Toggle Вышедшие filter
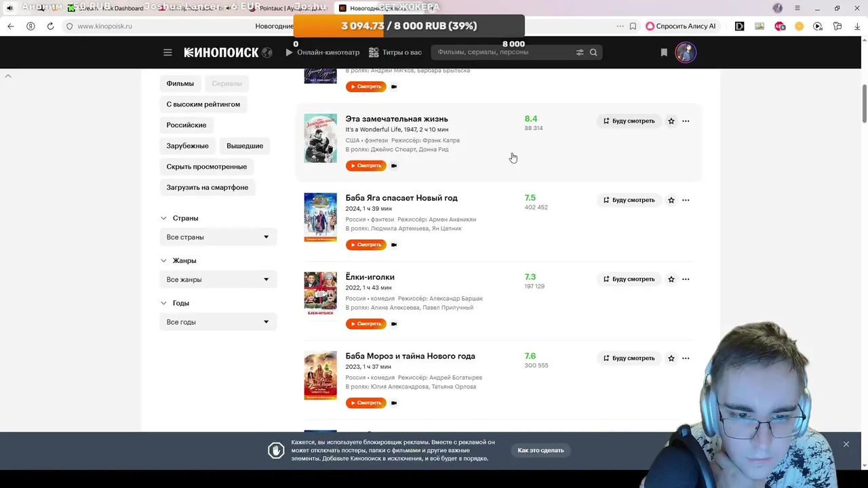 (x=245, y=146)
